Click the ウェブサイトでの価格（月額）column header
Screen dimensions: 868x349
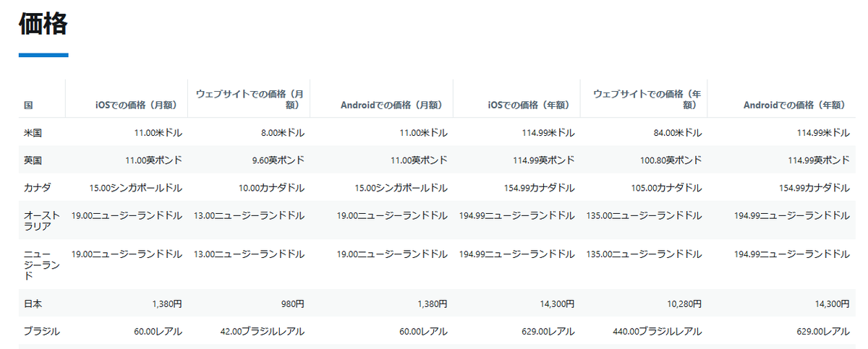250,100
